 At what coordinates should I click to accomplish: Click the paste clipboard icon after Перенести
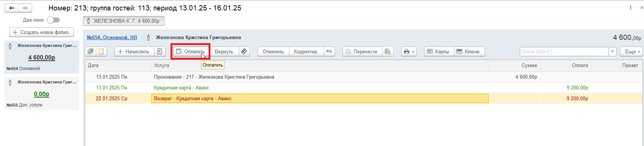click(388, 51)
